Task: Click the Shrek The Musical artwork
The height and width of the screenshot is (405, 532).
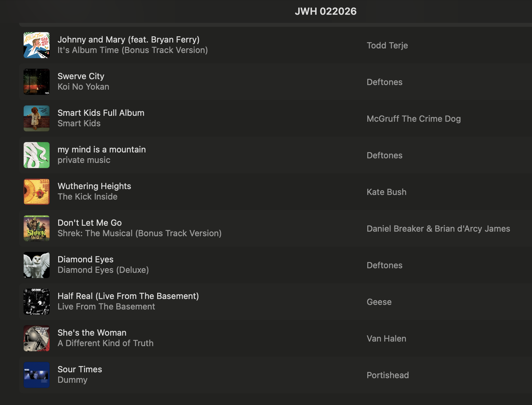Action: click(37, 228)
